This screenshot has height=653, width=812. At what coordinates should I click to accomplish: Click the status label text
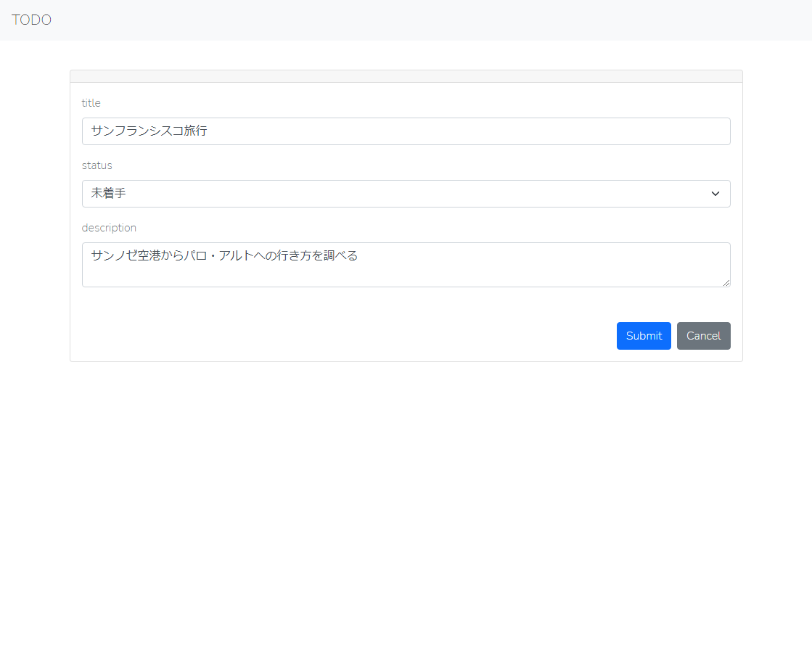[97, 165]
